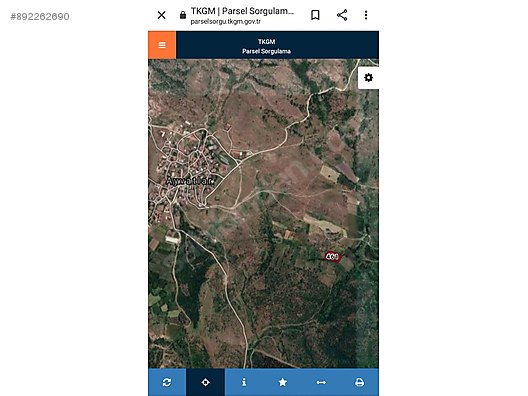
Task: Close the browser tab with X
Action: click(162, 15)
